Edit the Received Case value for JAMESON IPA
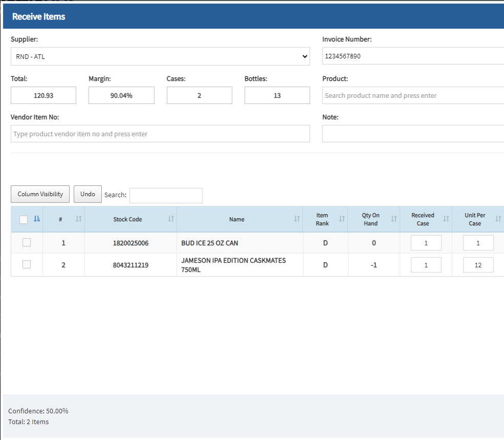This screenshot has height=440, width=504. (x=426, y=264)
